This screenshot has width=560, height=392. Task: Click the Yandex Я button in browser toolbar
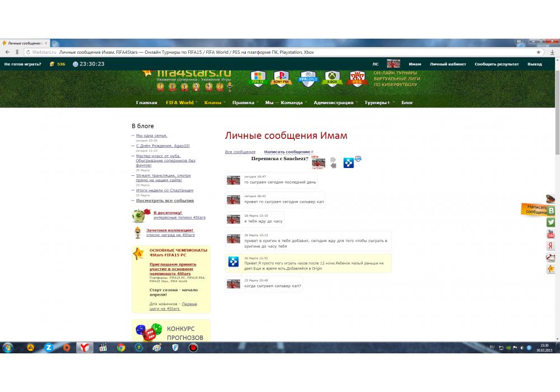coord(17,52)
